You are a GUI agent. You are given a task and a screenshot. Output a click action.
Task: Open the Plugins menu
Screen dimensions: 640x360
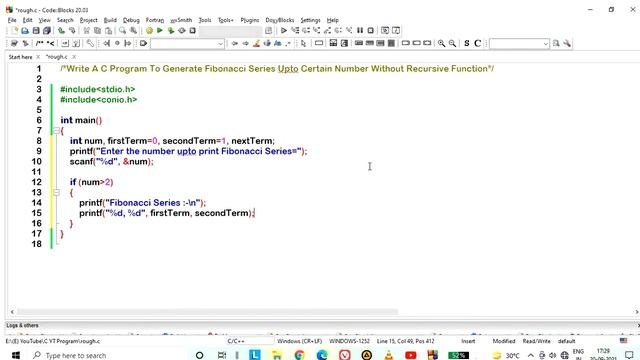coord(249,20)
